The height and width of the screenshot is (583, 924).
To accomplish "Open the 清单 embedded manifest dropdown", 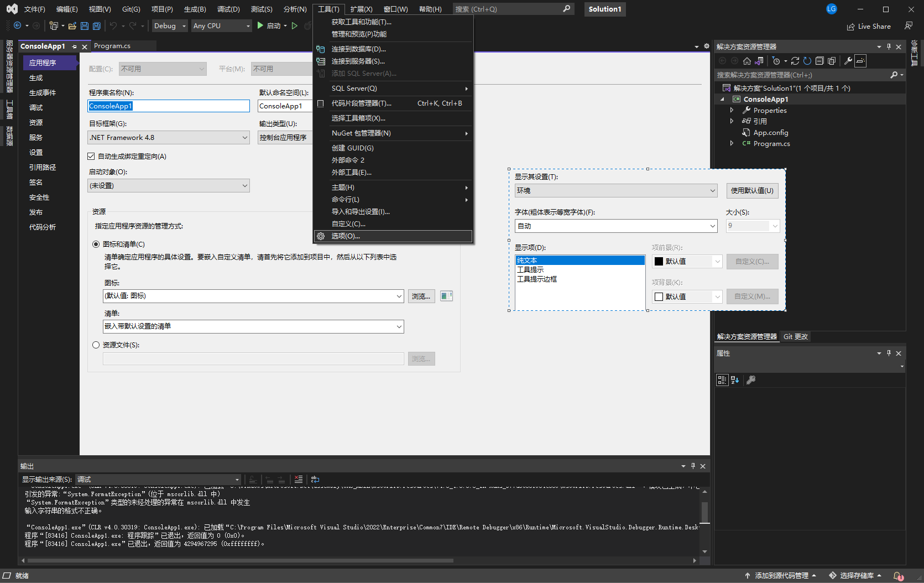I will 253,326.
